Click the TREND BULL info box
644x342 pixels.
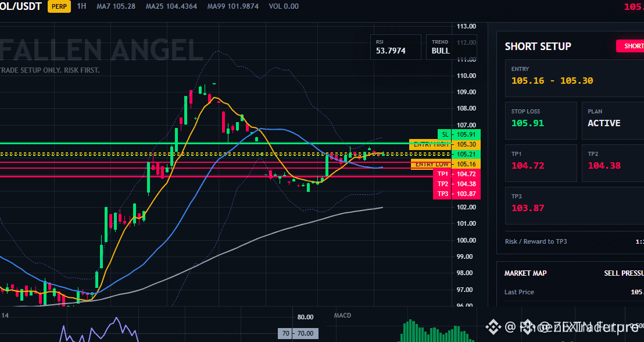pyautogui.click(x=451, y=47)
